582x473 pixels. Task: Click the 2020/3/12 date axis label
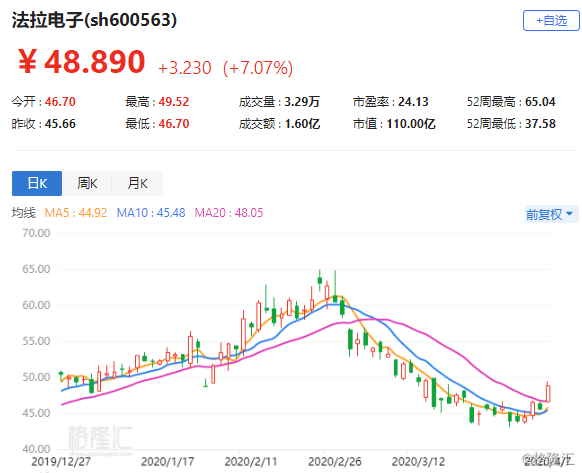[x=418, y=462]
